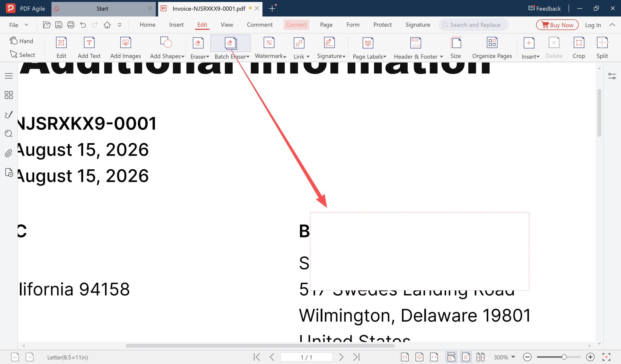The image size is (621, 364).
Task: Click the Feedback button
Action: [545, 8]
